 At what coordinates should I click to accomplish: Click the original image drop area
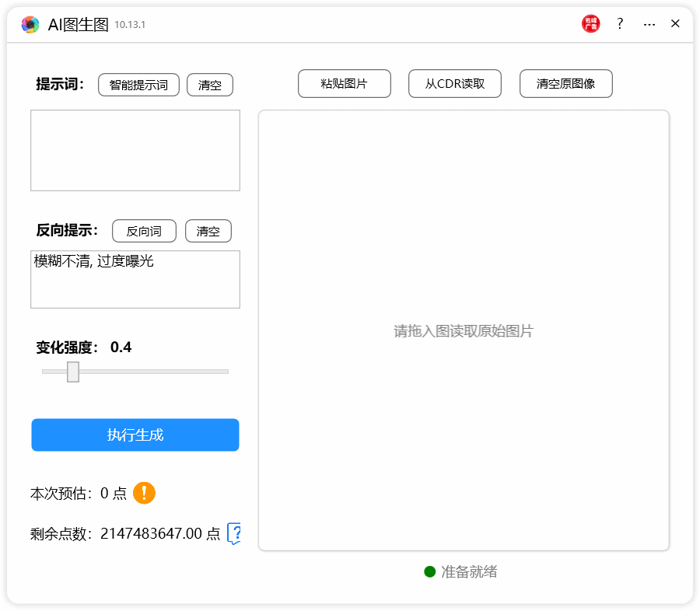tap(464, 330)
